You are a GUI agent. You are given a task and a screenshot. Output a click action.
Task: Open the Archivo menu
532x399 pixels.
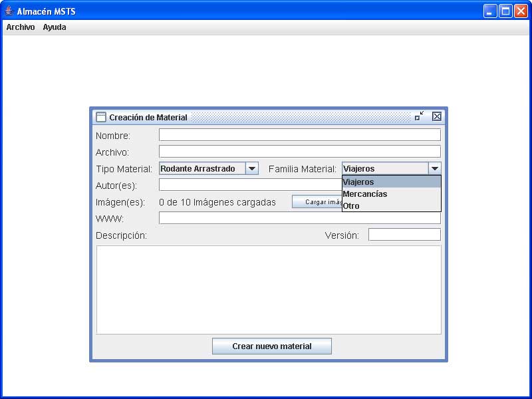[x=21, y=27]
